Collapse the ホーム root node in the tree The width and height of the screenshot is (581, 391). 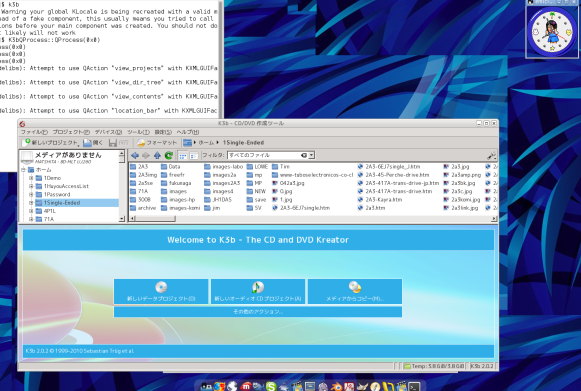pyautogui.click(x=23, y=170)
